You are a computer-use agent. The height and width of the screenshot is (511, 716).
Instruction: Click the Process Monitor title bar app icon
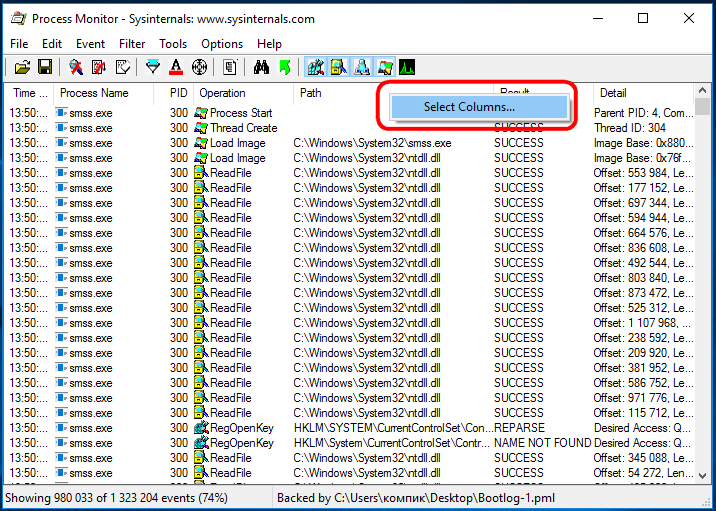click(x=18, y=19)
